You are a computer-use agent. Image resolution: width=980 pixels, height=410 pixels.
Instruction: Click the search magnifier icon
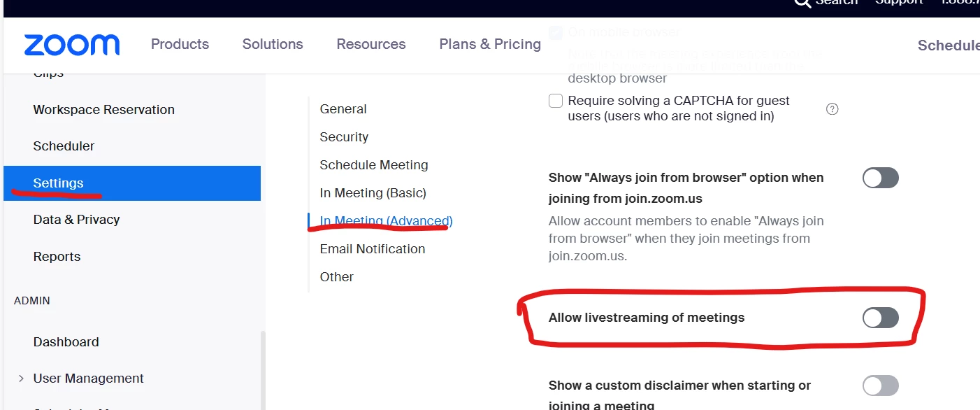pyautogui.click(x=802, y=3)
